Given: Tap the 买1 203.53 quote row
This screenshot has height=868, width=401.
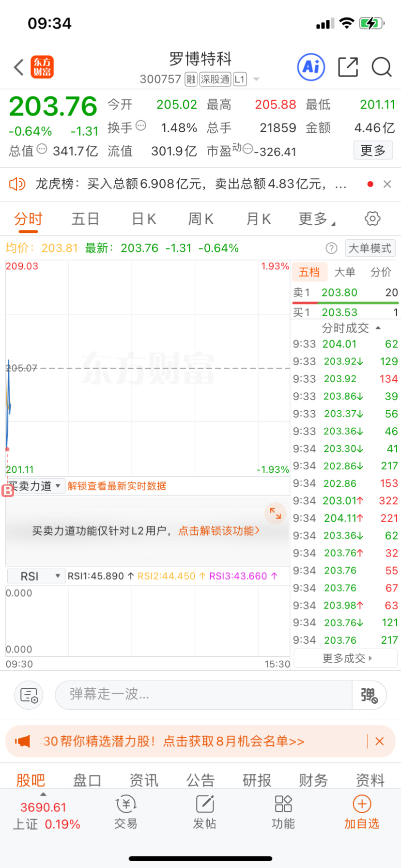Looking at the screenshot, I should pos(345,312).
